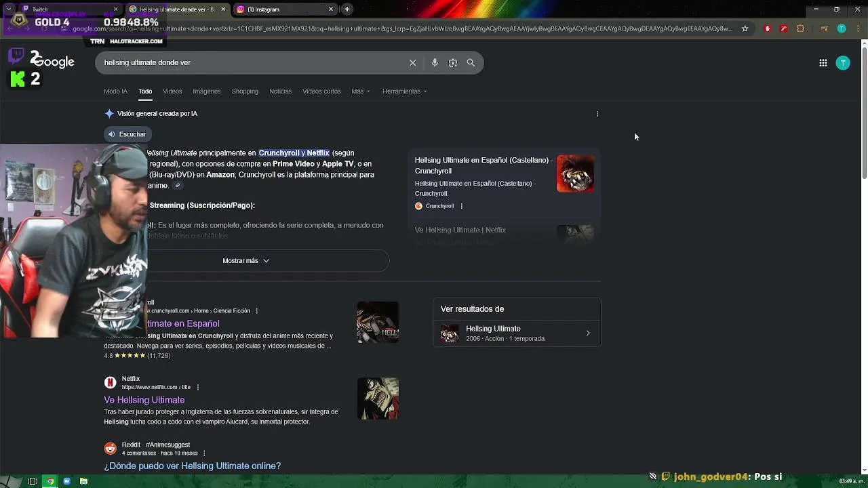Screen dimensions: 868x488
Task: Open the Noticias results tab
Action: coord(280,91)
